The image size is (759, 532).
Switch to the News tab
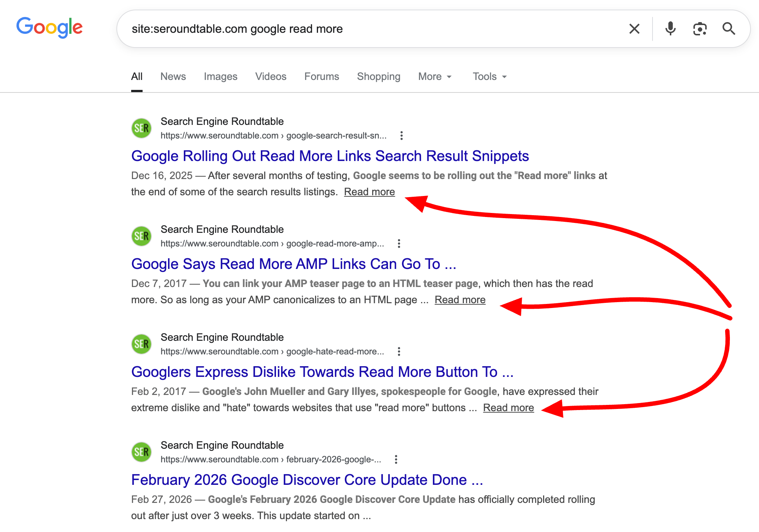coord(173,77)
